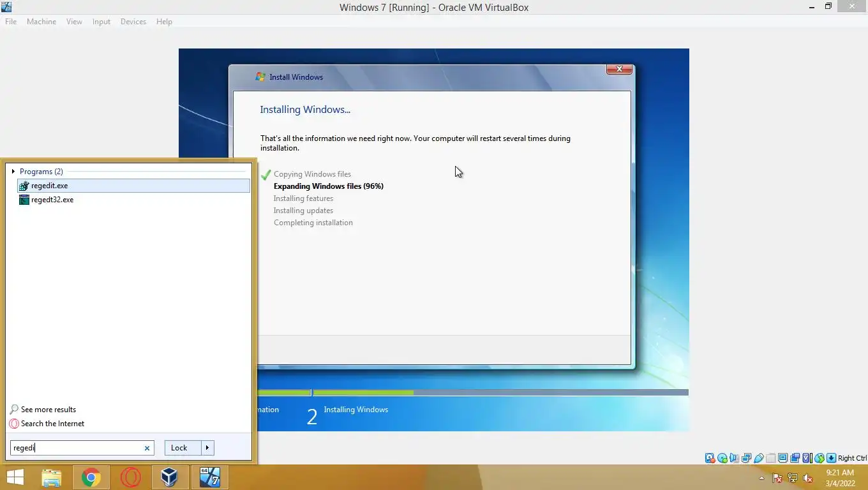The width and height of the screenshot is (868, 490).
Task: Open the Devices menu
Action: (x=133, y=22)
